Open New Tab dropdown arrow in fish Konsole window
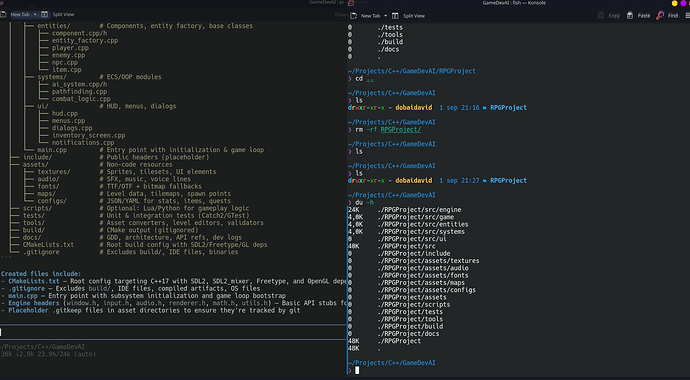 pos(385,16)
